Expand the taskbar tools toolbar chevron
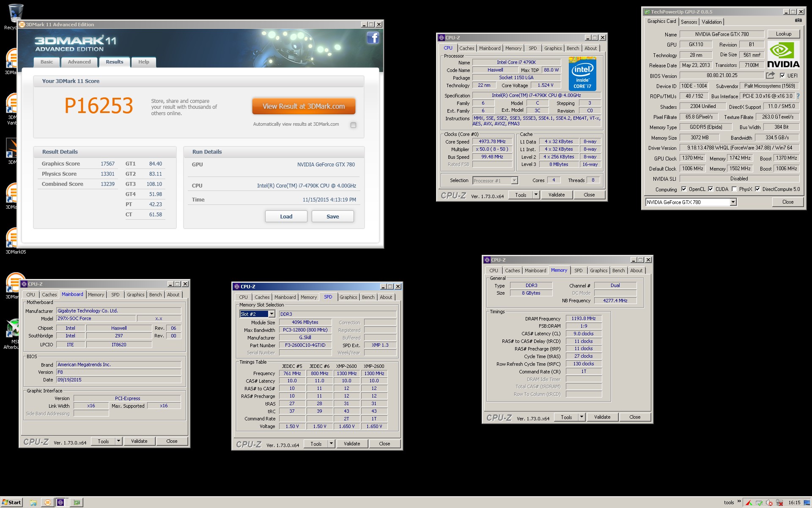This screenshot has width=812, height=508. pos(739,502)
